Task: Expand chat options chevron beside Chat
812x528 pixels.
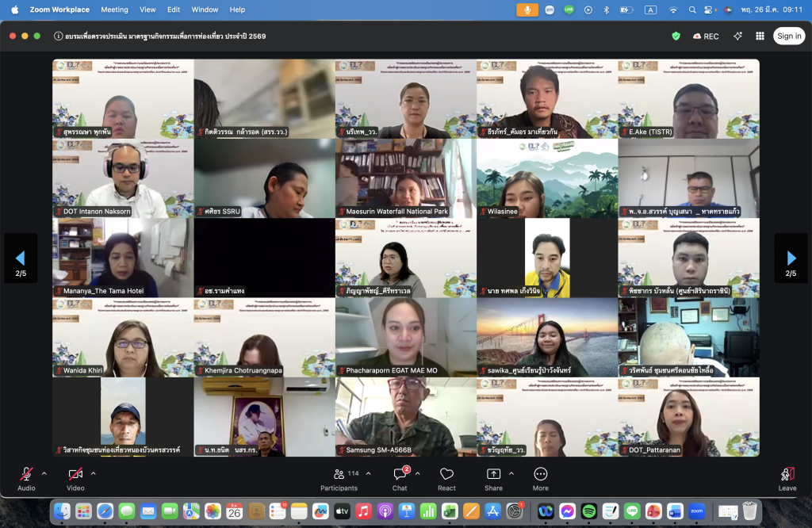Action: point(417,473)
